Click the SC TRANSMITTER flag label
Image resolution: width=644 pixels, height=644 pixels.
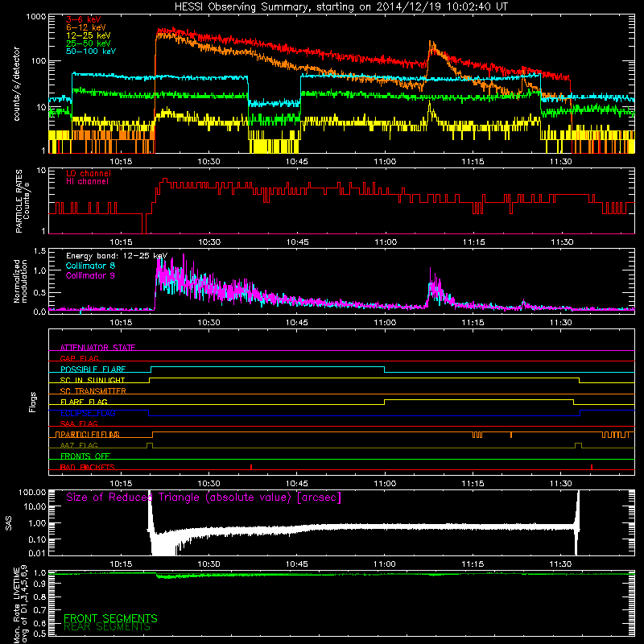point(93,391)
